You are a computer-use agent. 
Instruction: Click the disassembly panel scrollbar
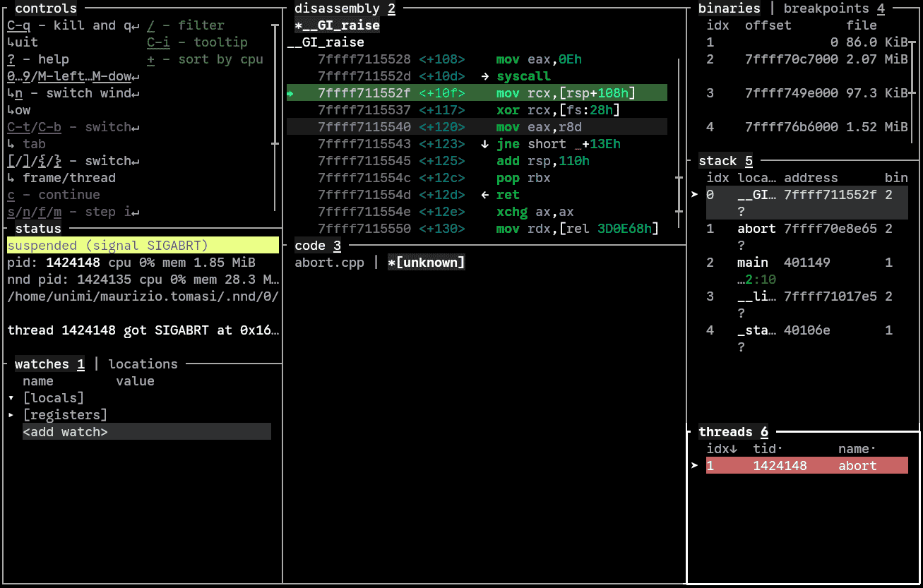(x=679, y=141)
